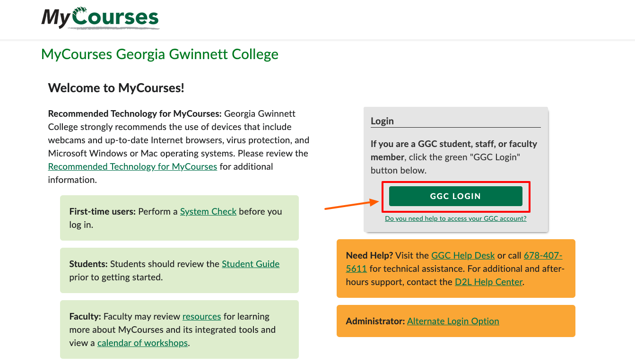Open the calendar of workshops link
This screenshot has height=364, width=635.
pyautogui.click(x=142, y=343)
